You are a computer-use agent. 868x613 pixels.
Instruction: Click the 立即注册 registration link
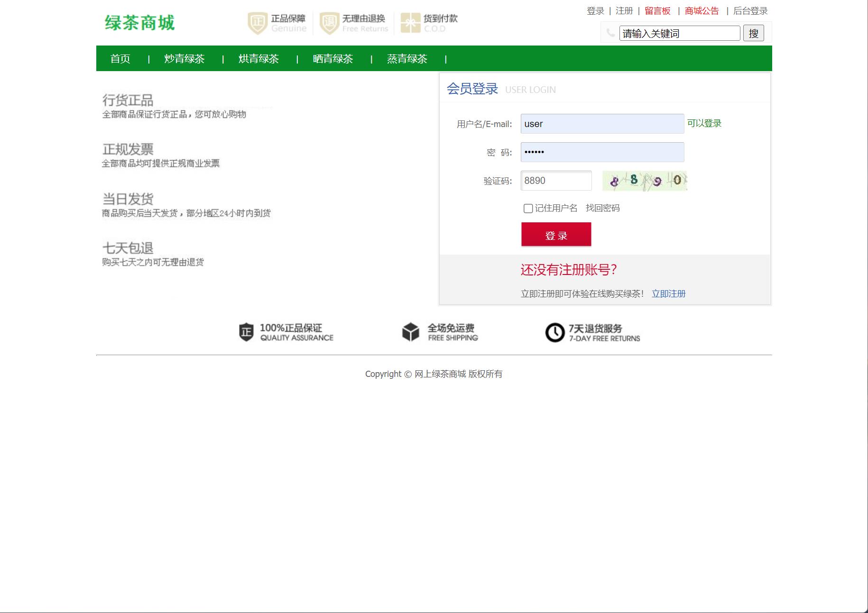click(668, 293)
